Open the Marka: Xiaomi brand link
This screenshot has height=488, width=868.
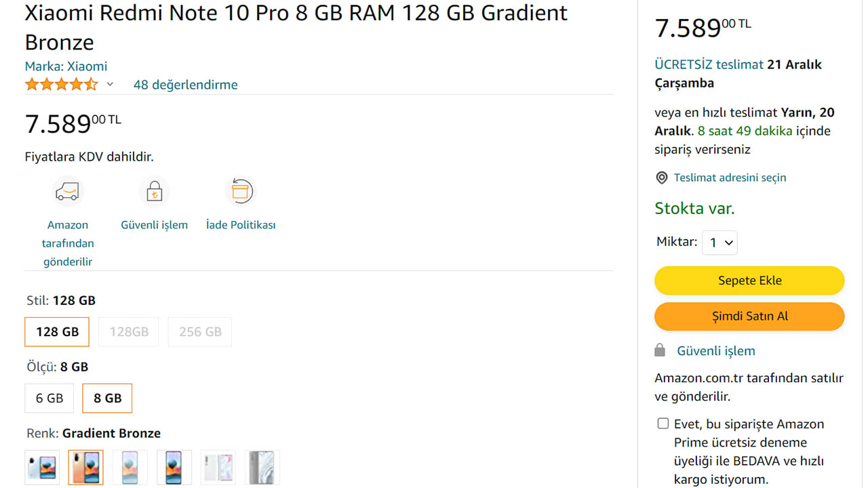tap(66, 66)
